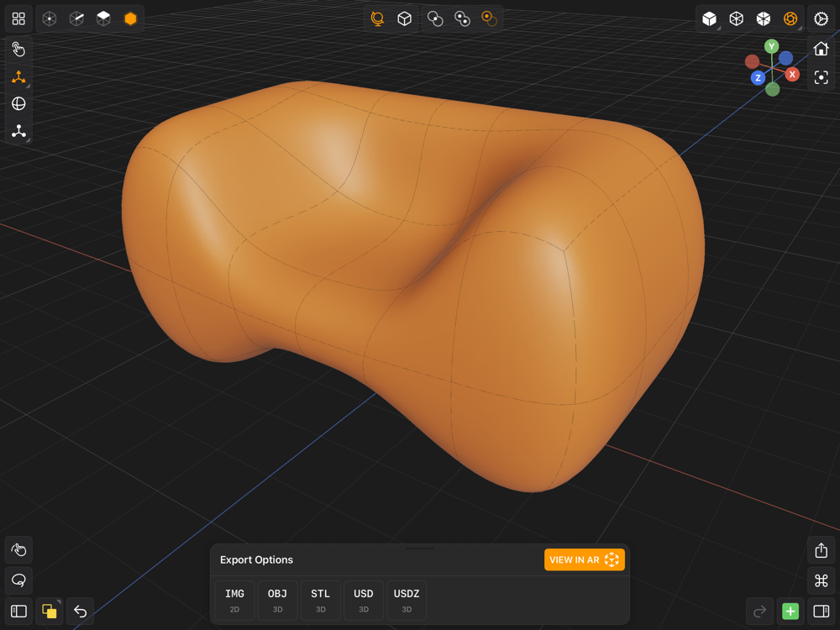The width and height of the screenshot is (840, 630).
Task: Click the blue Z axis on gizmo
Action: 758,78
